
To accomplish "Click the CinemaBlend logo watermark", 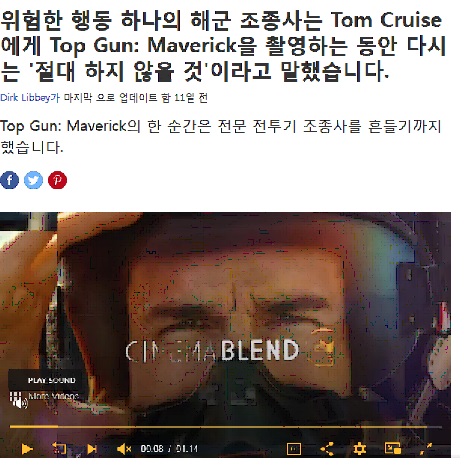I will (x=230, y=350).
